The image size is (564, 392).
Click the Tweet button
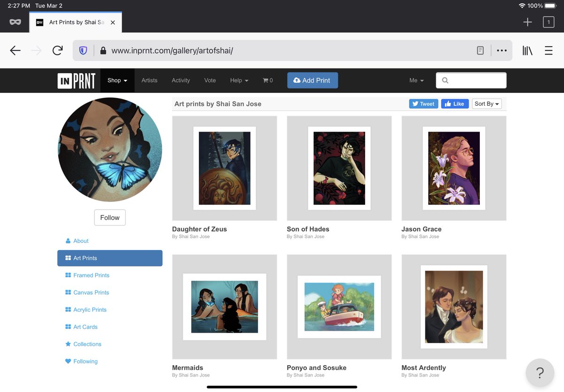423,104
